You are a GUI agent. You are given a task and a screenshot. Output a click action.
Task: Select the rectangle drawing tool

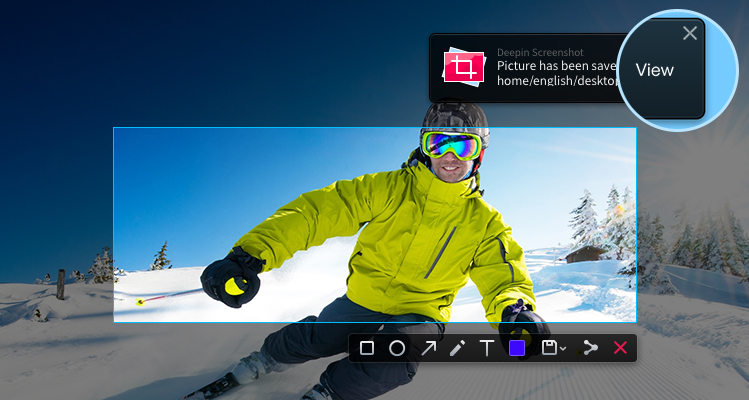pos(367,348)
